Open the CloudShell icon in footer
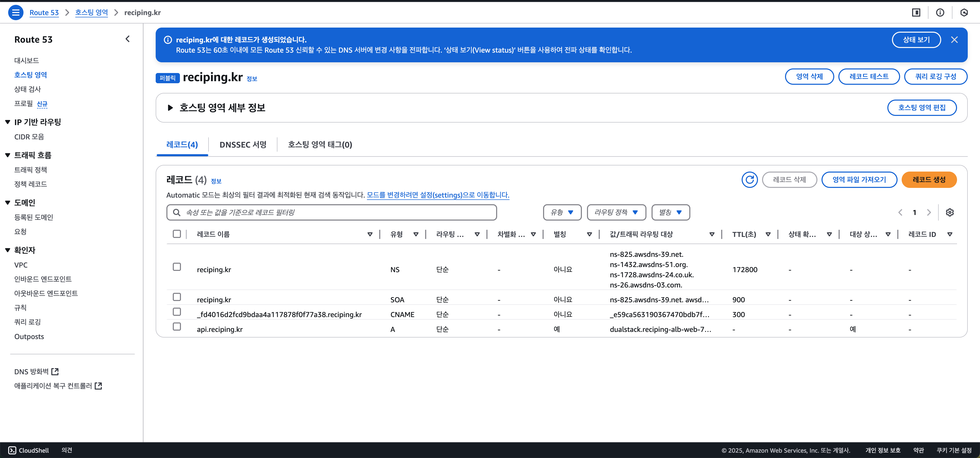 coord(12,450)
